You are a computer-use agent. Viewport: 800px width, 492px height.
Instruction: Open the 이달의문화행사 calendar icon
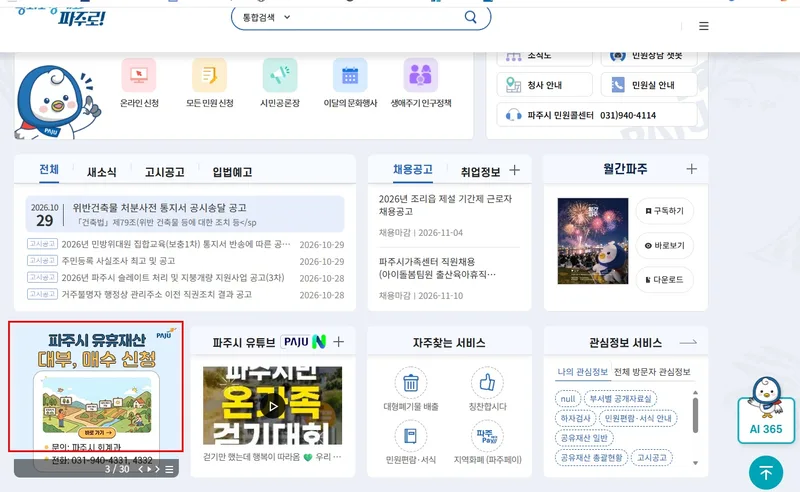[350, 76]
